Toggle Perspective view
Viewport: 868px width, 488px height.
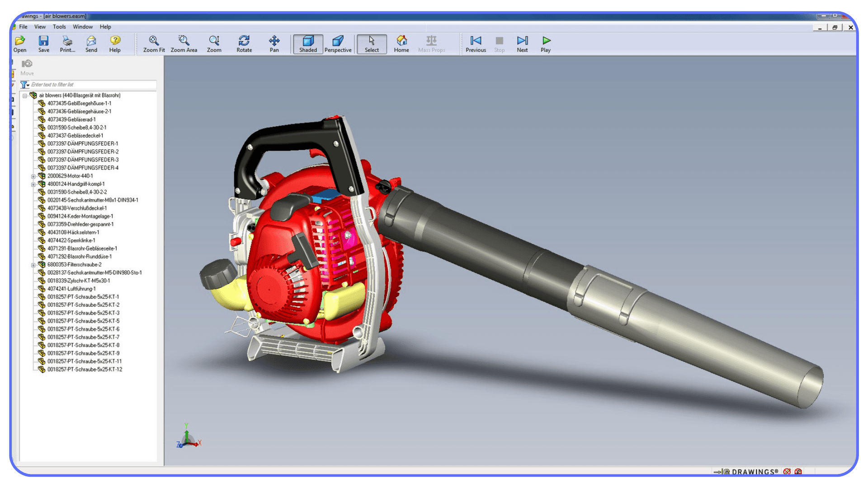[338, 43]
